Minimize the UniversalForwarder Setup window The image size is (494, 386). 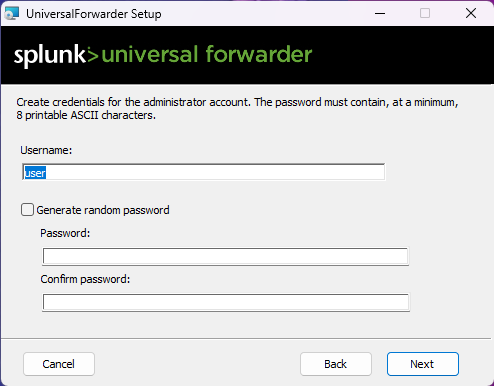click(380, 13)
